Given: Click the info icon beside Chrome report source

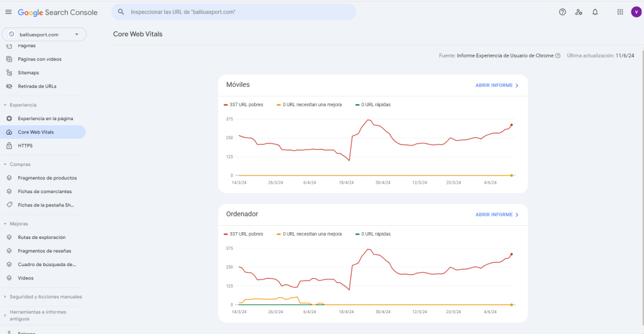Looking at the screenshot, I should [558, 56].
